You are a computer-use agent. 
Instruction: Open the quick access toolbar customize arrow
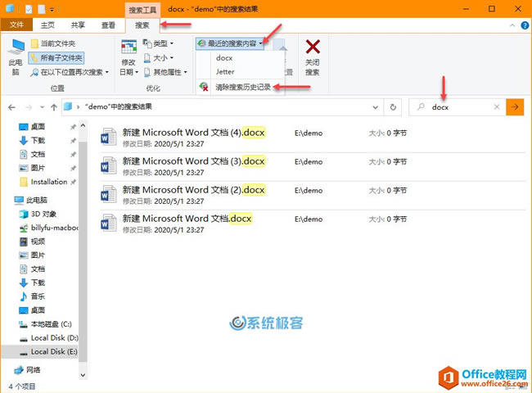pyautogui.click(x=52, y=10)
